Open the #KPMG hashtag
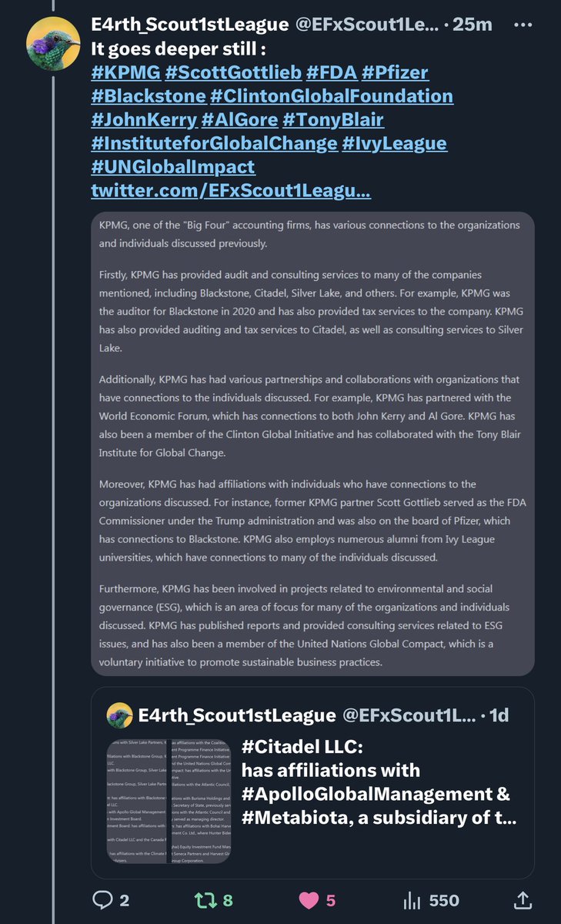This screenshot has height=924, width=561. [x=125, y=72]
